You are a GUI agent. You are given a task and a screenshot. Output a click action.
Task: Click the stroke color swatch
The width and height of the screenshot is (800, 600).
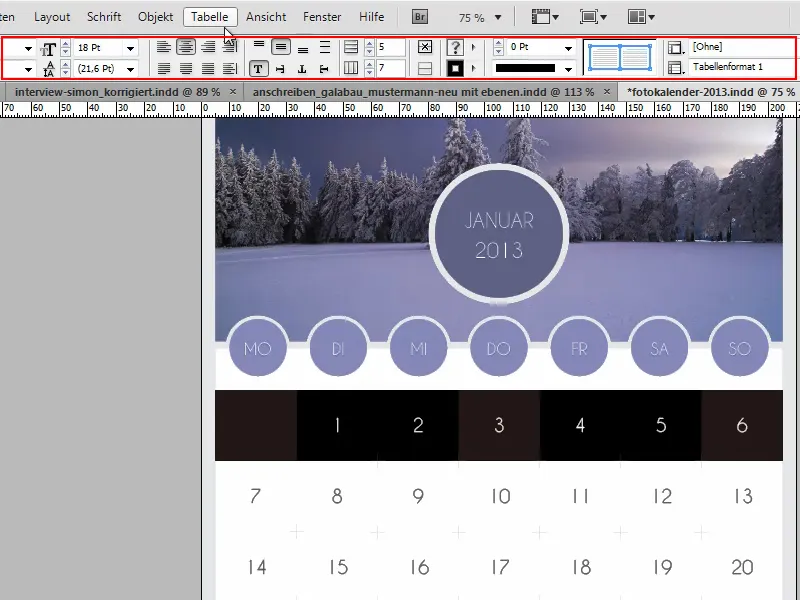click(x=455, y=68)
